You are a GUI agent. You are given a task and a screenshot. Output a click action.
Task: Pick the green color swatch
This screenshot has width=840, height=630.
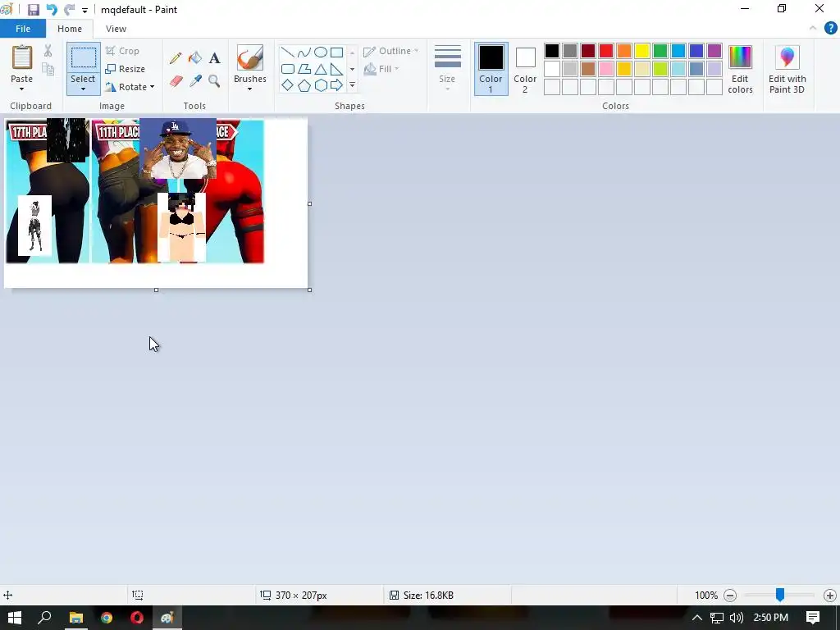pyautogui.click(x=660, y=51)
